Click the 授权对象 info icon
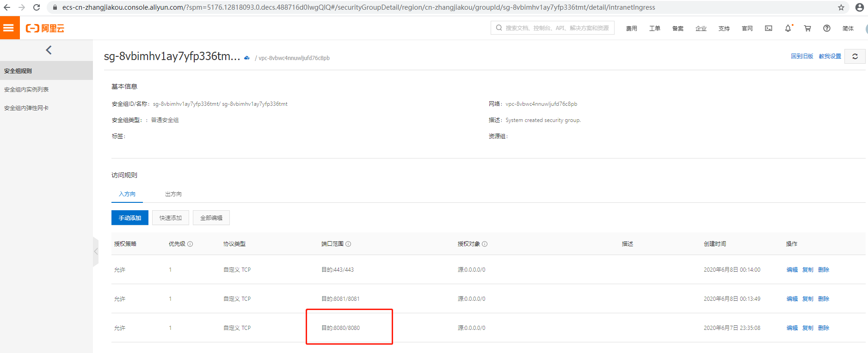 [485, 244]
